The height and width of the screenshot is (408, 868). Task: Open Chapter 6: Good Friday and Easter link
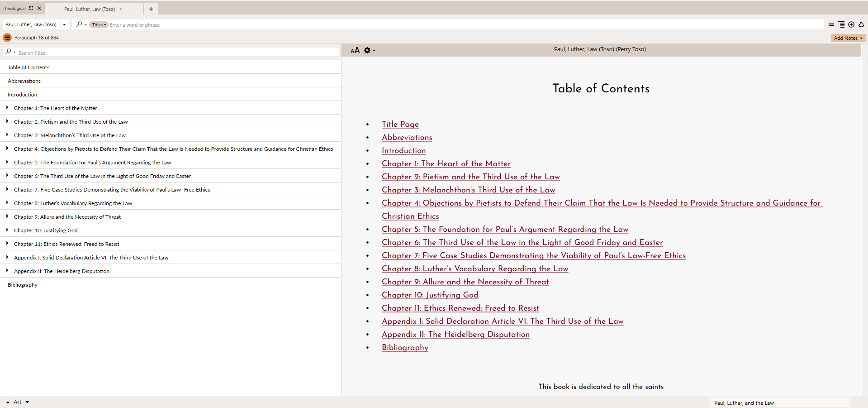(x=522, y=242)
